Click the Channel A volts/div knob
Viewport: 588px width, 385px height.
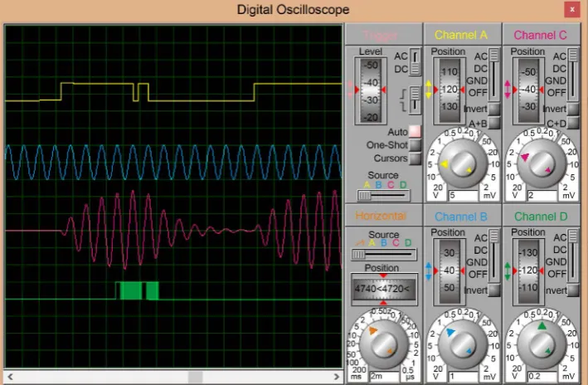[x=463, y=163]
